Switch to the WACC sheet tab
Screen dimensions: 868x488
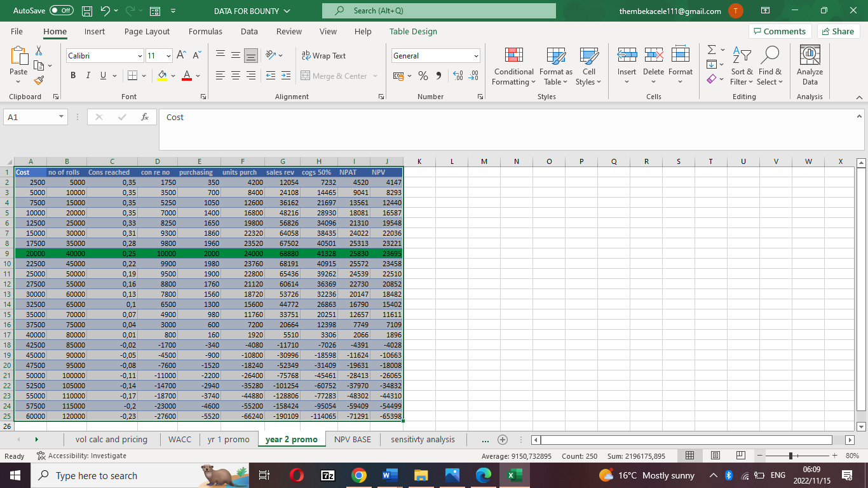point(180,439)
